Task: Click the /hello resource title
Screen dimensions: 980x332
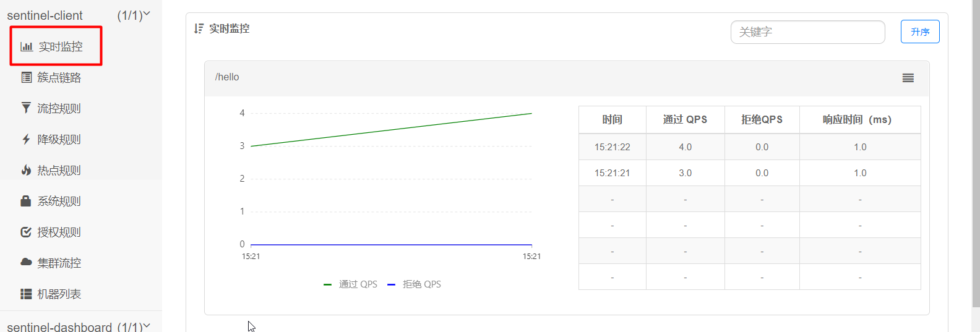Action: click(x=227, y=77)
